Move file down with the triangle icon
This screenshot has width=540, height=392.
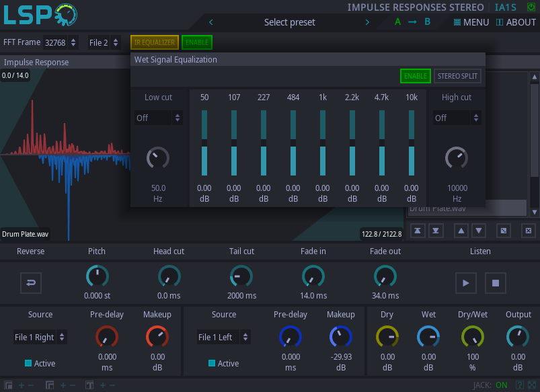pos(479,231)
